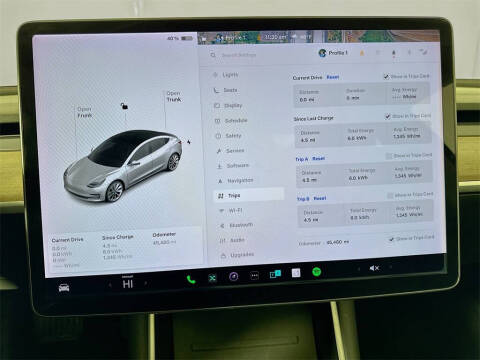Lower temperature with left arrow beside HI
Screen dimensions: 480x360
(110, 284)
